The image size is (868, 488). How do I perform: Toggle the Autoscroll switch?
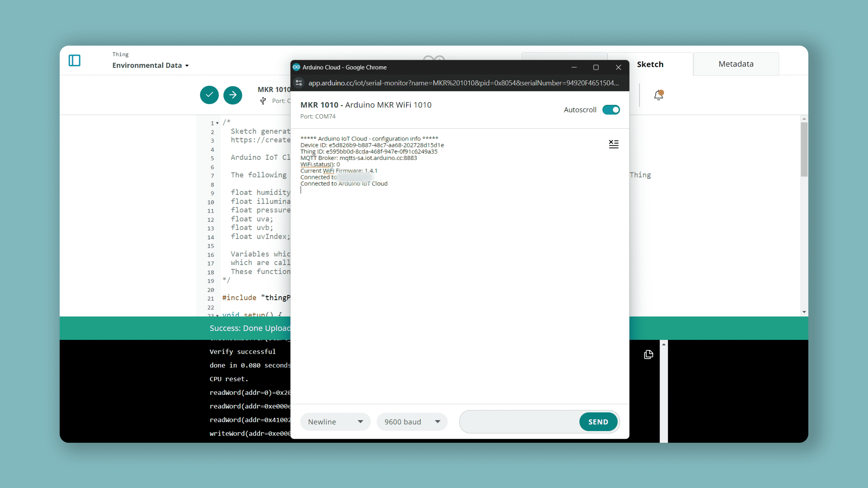click(x=611, y=110)
